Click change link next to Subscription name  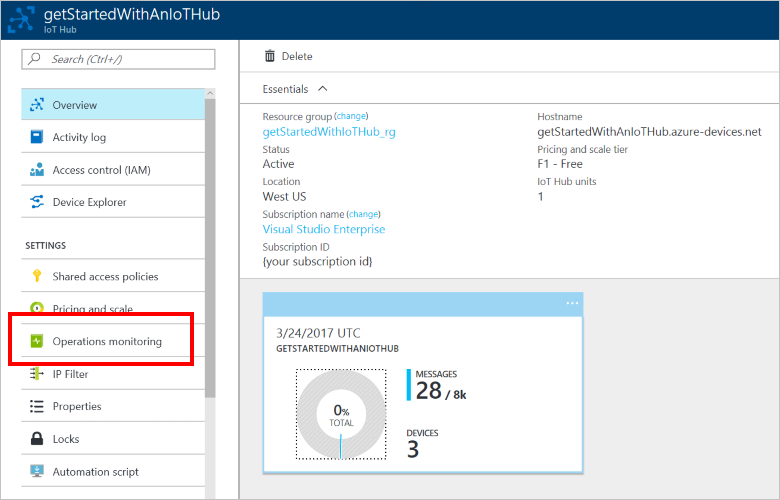click(x=364, y=214)
